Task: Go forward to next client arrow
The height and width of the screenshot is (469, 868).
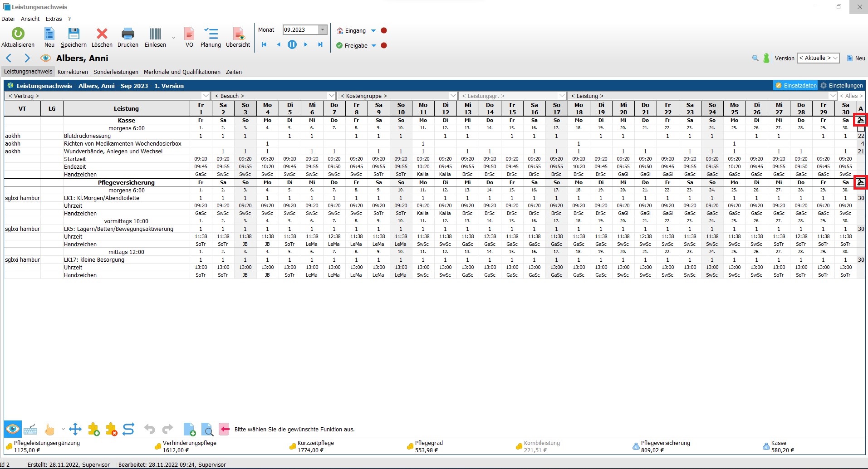Action: pos(27,58)
